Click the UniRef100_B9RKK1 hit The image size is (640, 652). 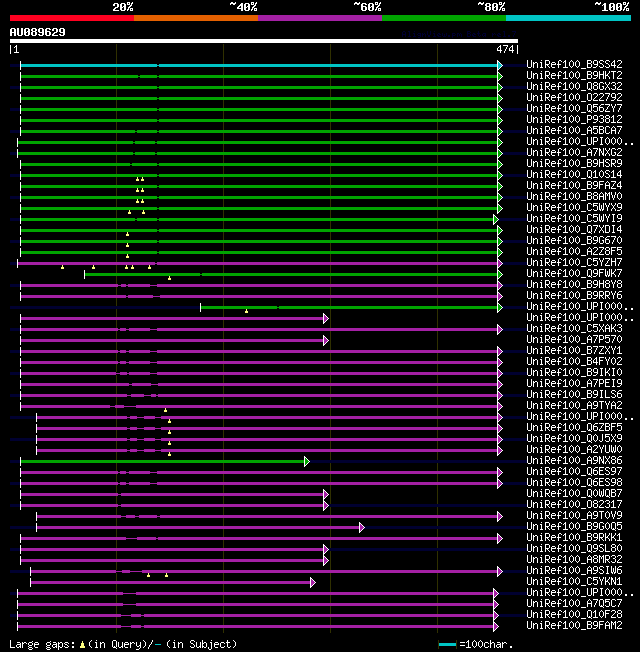(574, 538)
